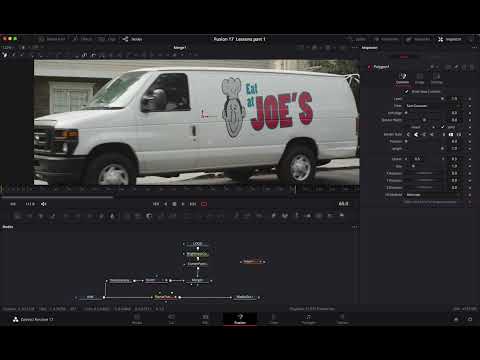Switch to the Deliver page

coord(342,319)
